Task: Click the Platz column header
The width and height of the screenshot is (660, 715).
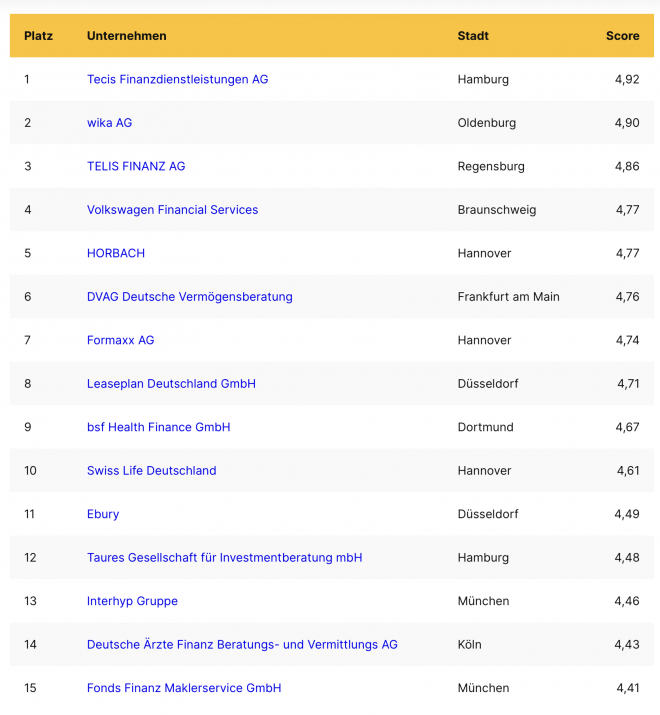Action: (38, 36)
